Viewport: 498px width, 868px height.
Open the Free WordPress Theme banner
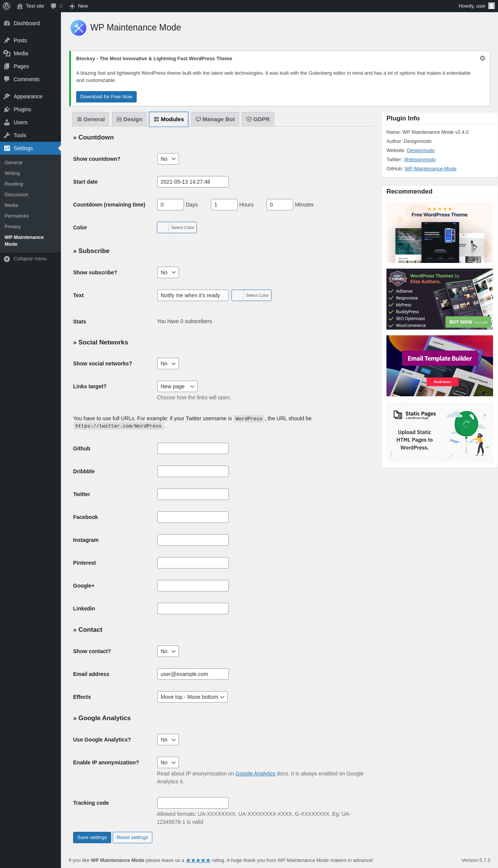440,232
